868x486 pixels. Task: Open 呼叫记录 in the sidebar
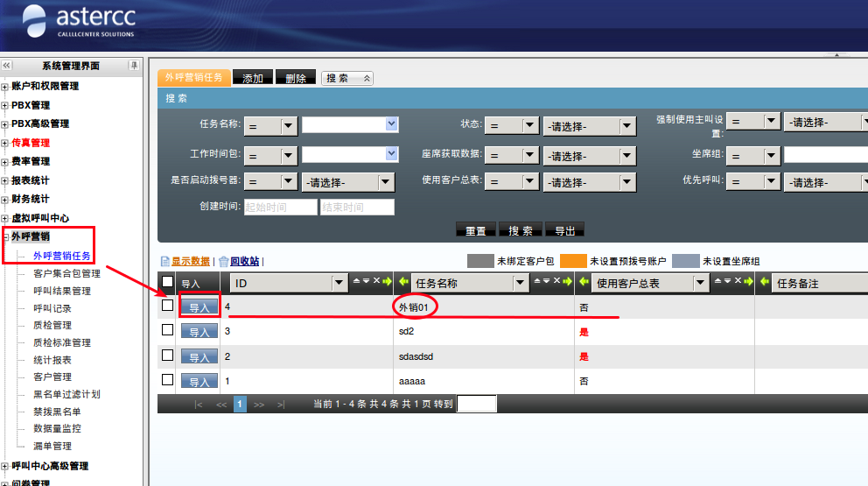[x=52, y=308]
